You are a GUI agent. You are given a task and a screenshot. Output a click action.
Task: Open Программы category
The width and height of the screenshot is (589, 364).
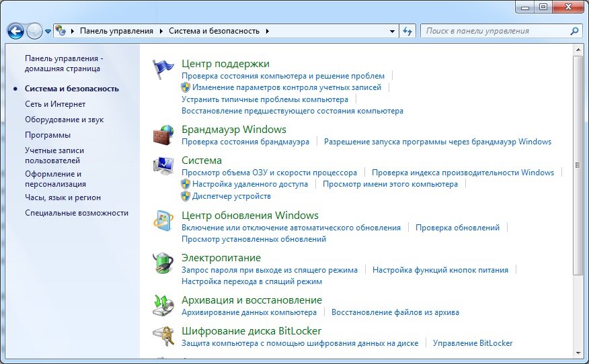point(48,135)
